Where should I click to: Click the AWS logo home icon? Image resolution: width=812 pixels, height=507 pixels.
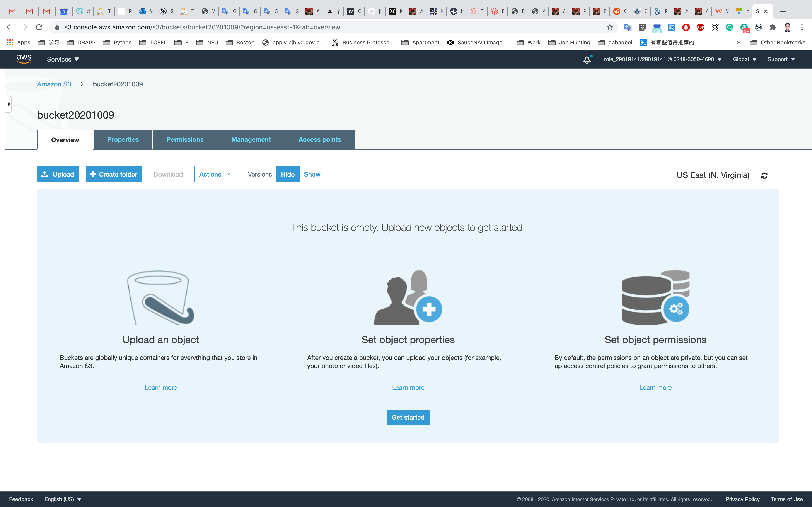[24, 59]
